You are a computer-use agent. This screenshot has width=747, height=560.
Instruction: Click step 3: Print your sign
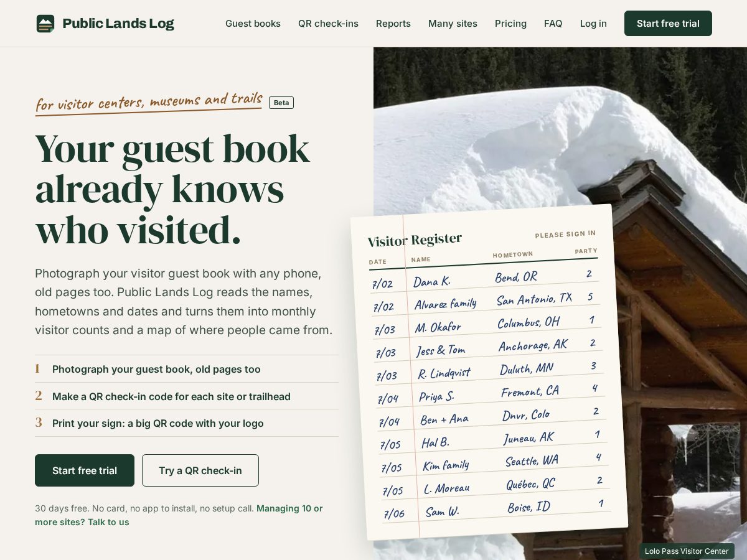[187, 423]
